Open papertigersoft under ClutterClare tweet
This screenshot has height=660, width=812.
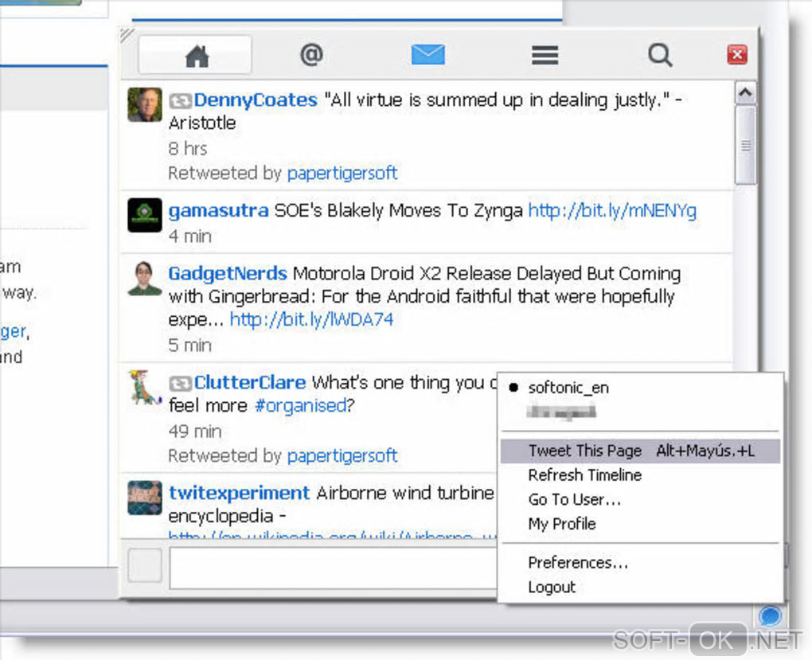pyautogui.click(x=342, y=456)
